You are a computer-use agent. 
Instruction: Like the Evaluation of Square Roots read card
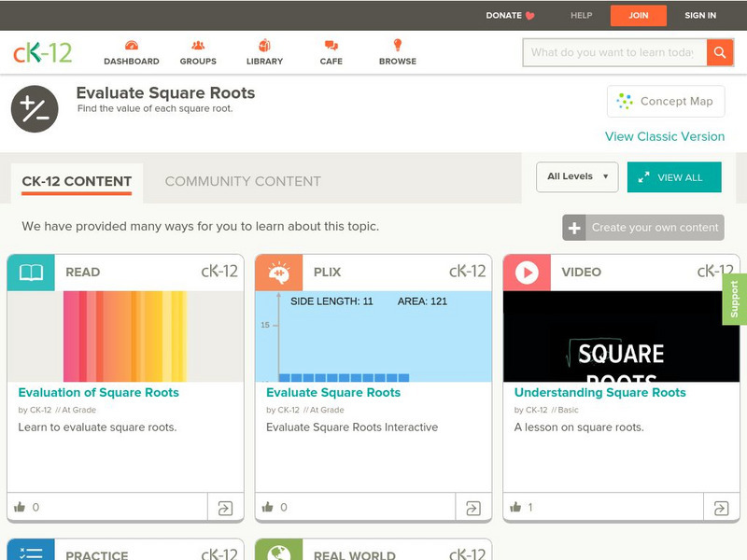click(20, 507)
